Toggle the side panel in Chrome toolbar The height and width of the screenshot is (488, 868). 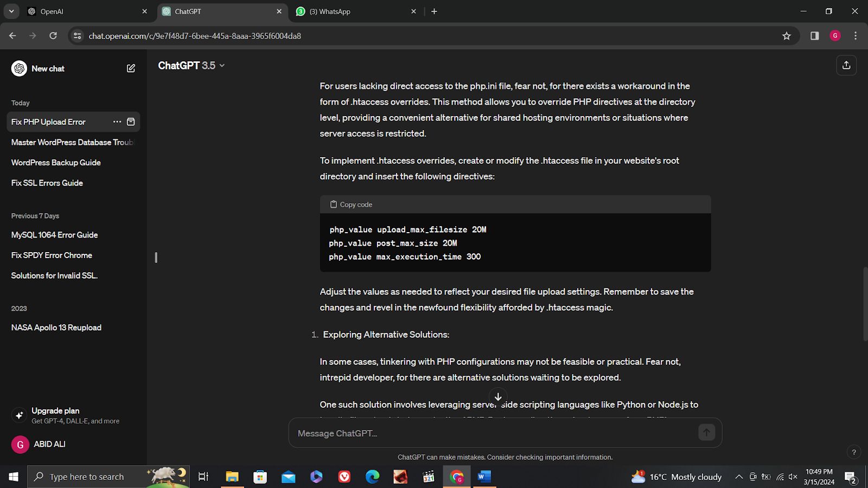pos(814,36)
